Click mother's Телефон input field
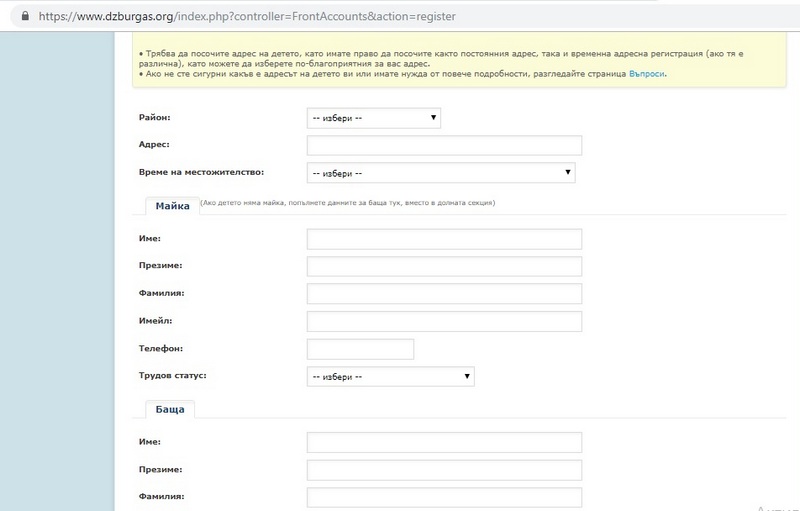Viewport: 800px width, 511px height. (x=360, y=349)
